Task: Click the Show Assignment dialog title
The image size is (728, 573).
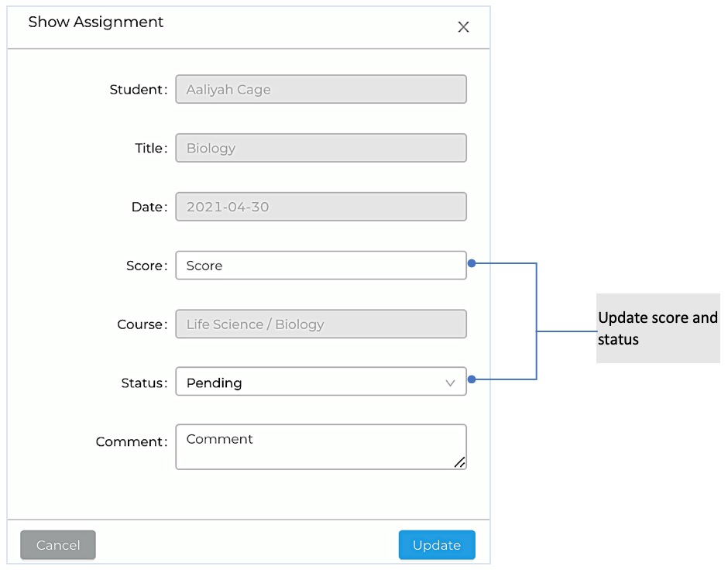Action: (x=96, y=22)
